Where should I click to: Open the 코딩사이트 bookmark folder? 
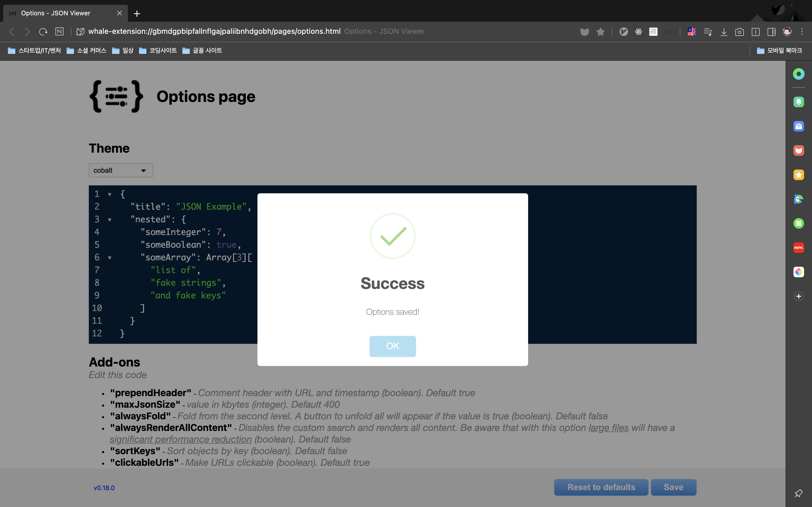[158, 51]
